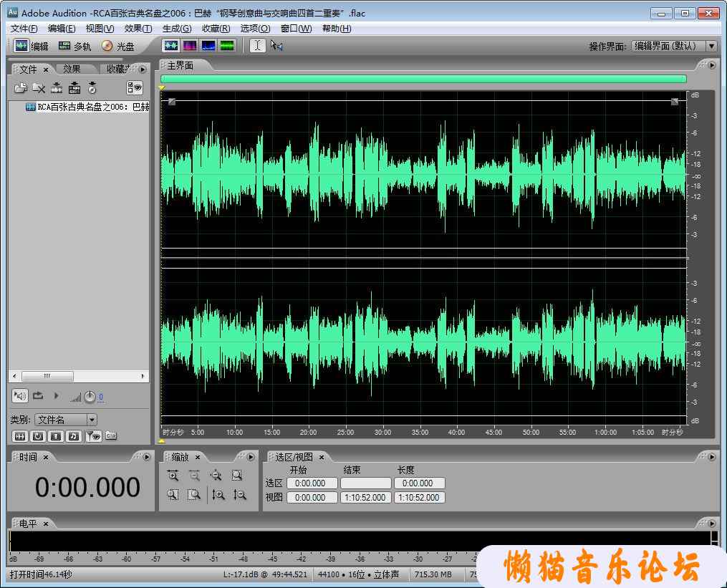The image size is (727, 588).
Task: Switch to 光盘 (CD) view
Action: click(117, 46)
